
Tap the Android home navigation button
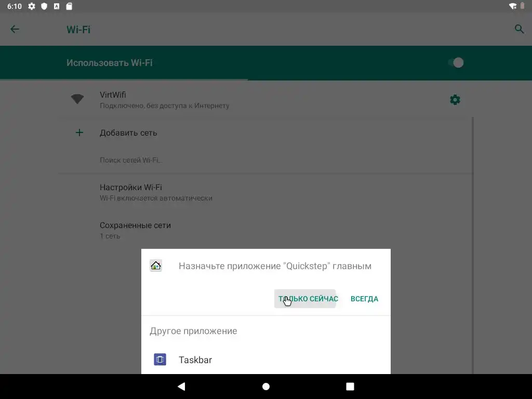[266, 387]
